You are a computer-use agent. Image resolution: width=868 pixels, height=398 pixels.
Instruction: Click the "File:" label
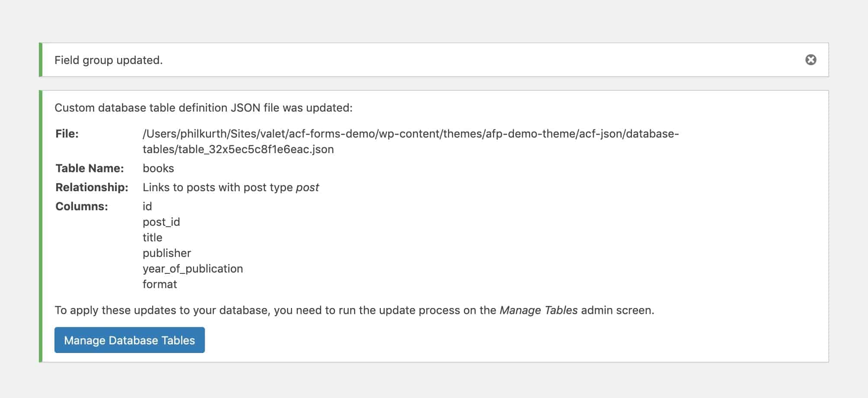click(67, 134)
